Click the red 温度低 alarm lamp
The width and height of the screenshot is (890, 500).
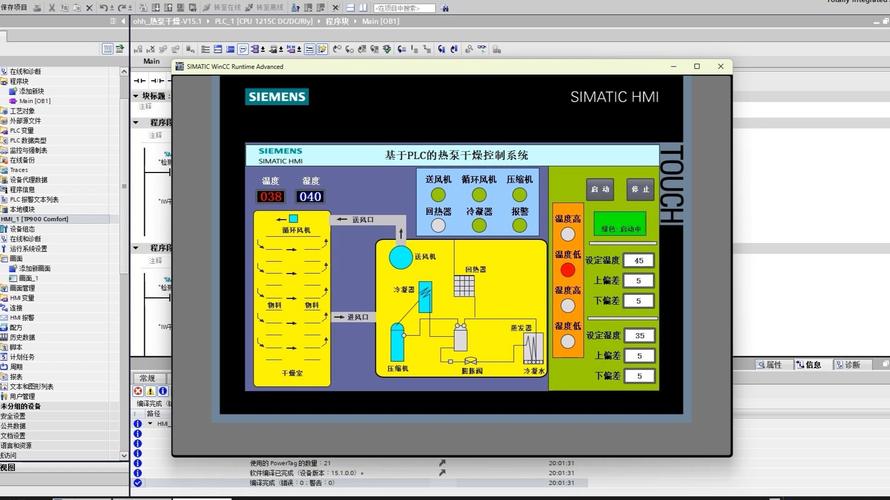(568, 270)
